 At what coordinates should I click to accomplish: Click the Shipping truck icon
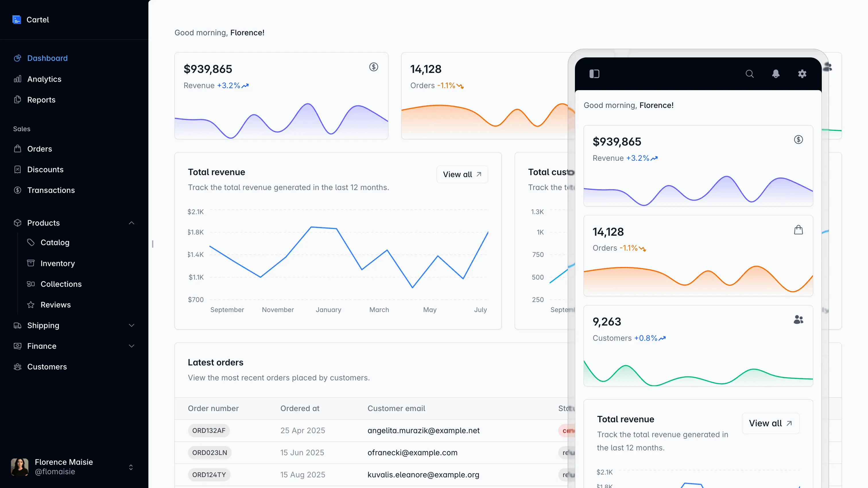(18, 325)
